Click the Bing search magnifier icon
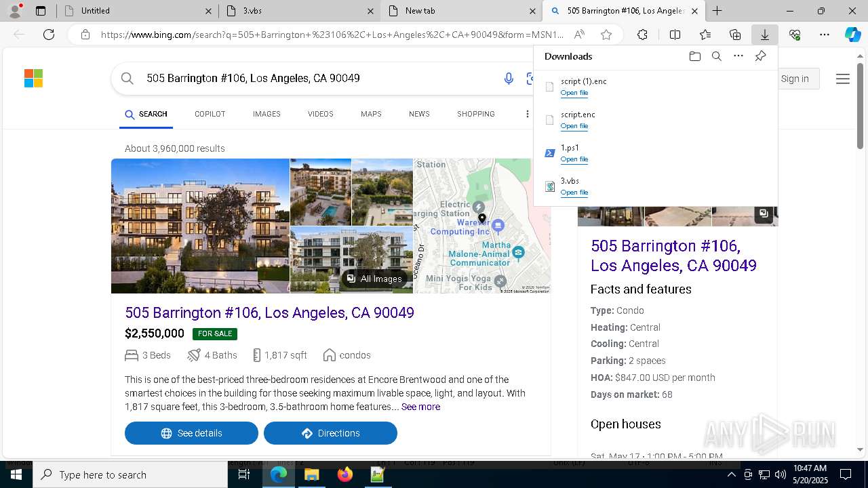 coord(127,79)
